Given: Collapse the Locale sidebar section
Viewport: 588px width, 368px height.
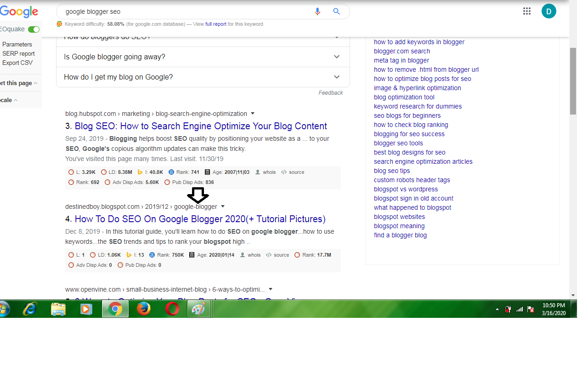Looking at the screenshot, I should tap(16, 100).
